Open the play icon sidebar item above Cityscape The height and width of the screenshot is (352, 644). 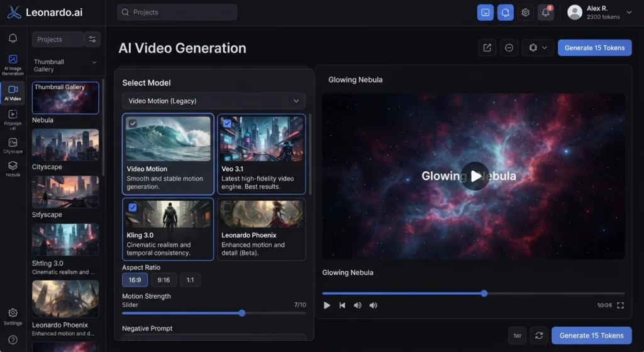click(x=13, y=119)
